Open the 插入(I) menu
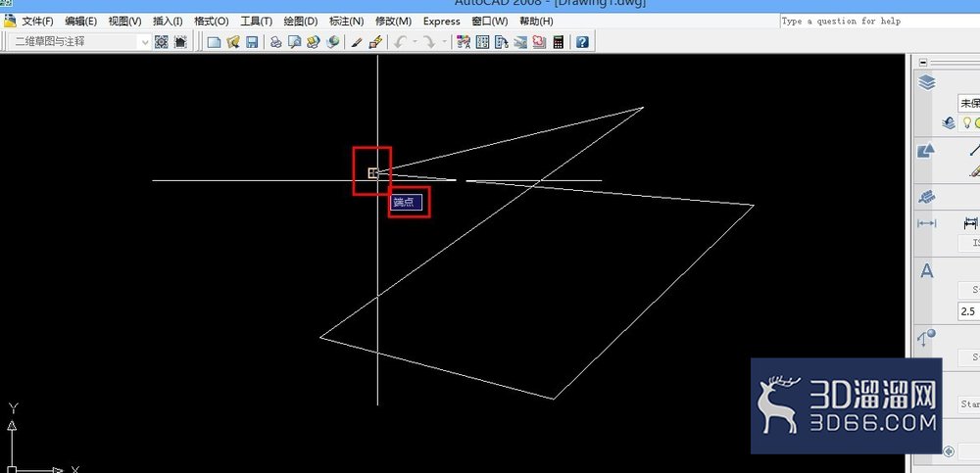Screen dimensions: 980x473 pyautogui.click(x=168, y=22)
